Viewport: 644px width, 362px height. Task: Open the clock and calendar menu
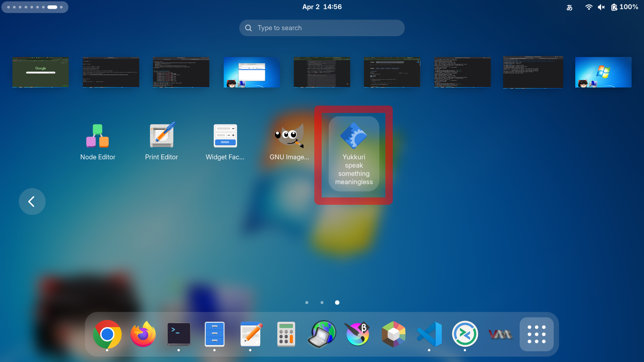(322, 7)
